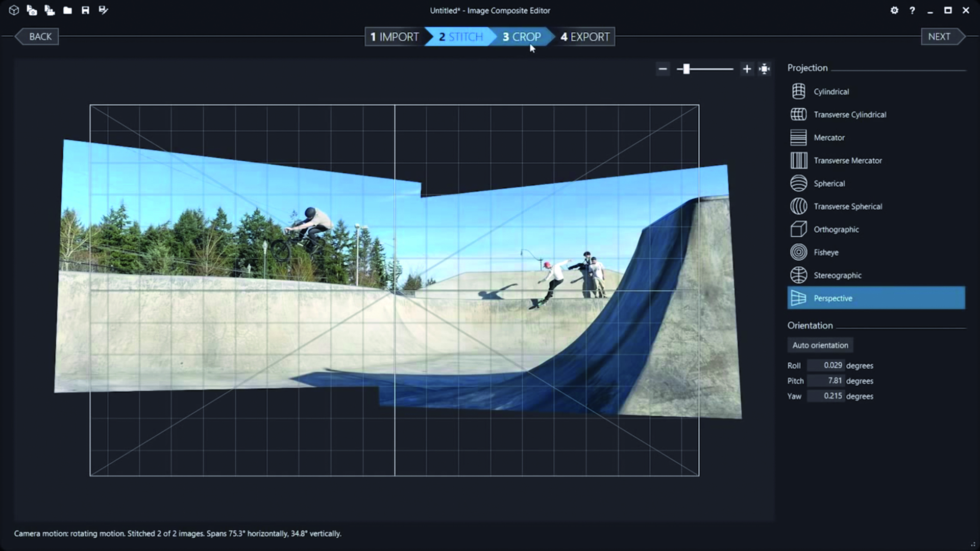Screen dimensions: 980x551
Task: Click New Panorama from Video icon
Action: click(50, 10)
